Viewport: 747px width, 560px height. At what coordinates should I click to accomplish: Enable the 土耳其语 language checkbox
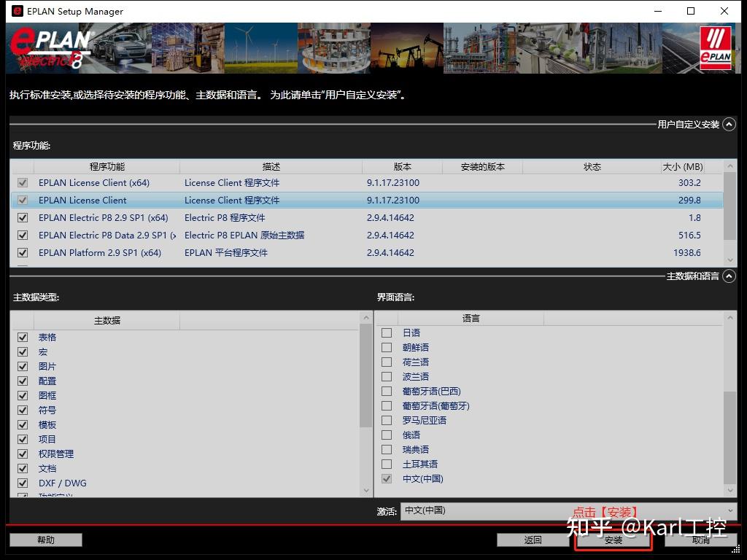[x=387, y=464]
